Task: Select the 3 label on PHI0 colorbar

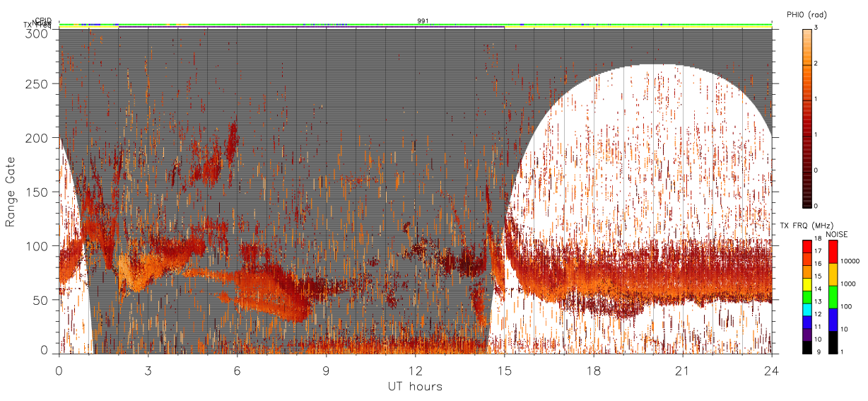Action: coord(816,28)
